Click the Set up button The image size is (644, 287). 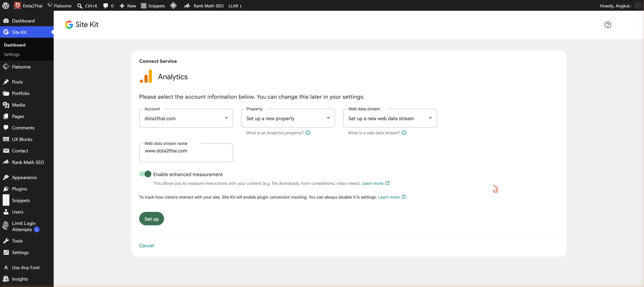click(x=152, y=219)
